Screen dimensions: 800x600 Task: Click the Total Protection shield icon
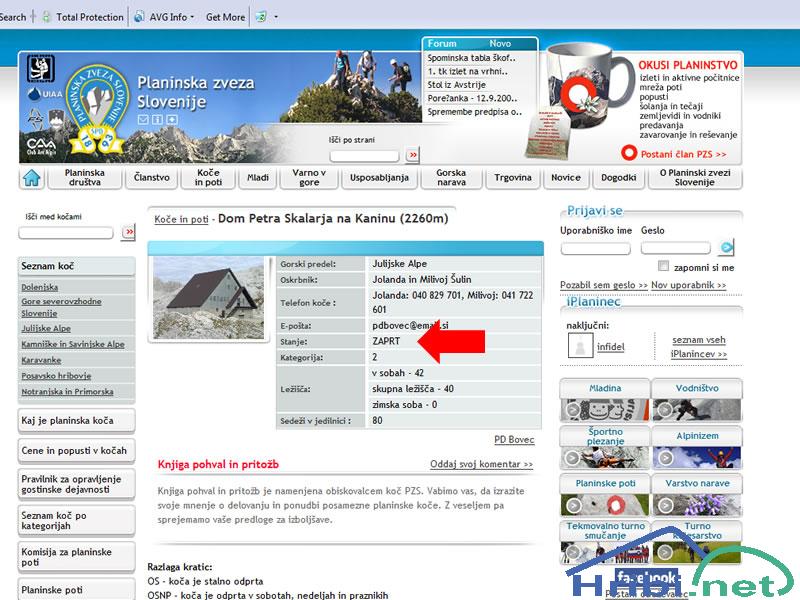[46, 17]
